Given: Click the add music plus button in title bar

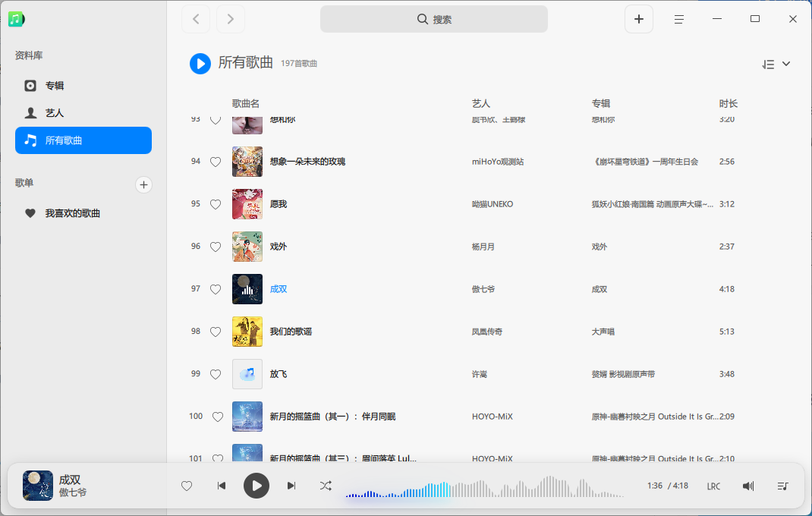Looking at the screenshot, I should pyautogui.click(x=638, y=19).
